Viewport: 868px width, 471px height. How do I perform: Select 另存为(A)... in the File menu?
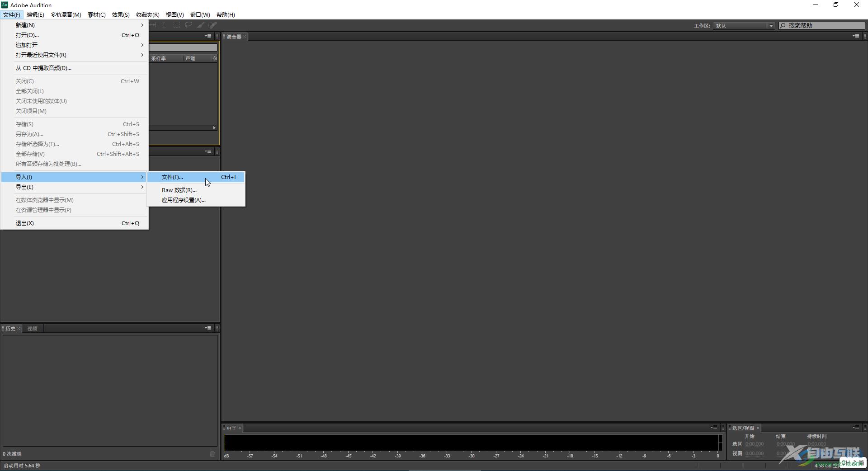coord(74,134)
